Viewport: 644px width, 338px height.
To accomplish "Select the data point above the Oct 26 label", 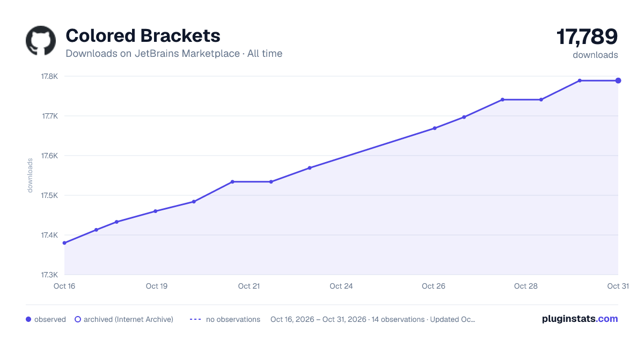I will [435, 128].
